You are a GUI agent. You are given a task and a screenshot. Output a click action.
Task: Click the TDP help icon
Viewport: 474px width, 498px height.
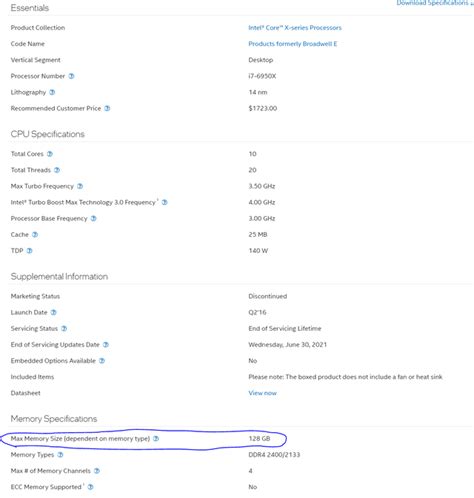coord(29,251)
